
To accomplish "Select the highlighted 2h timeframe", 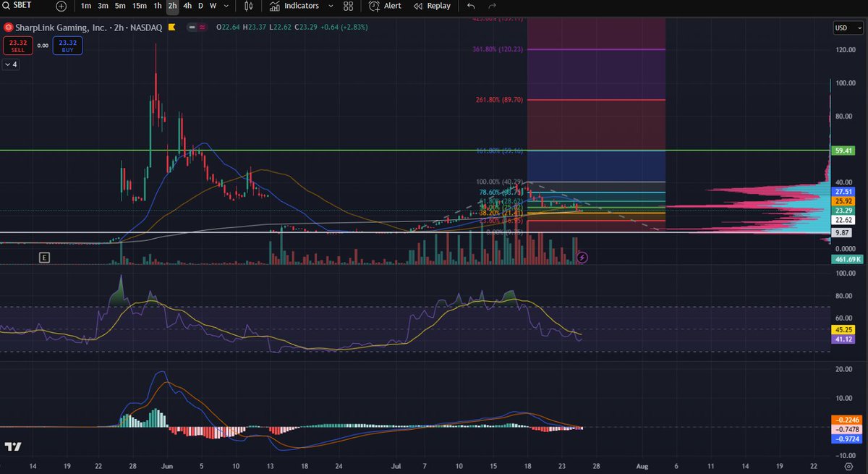I will click(172, 6).
